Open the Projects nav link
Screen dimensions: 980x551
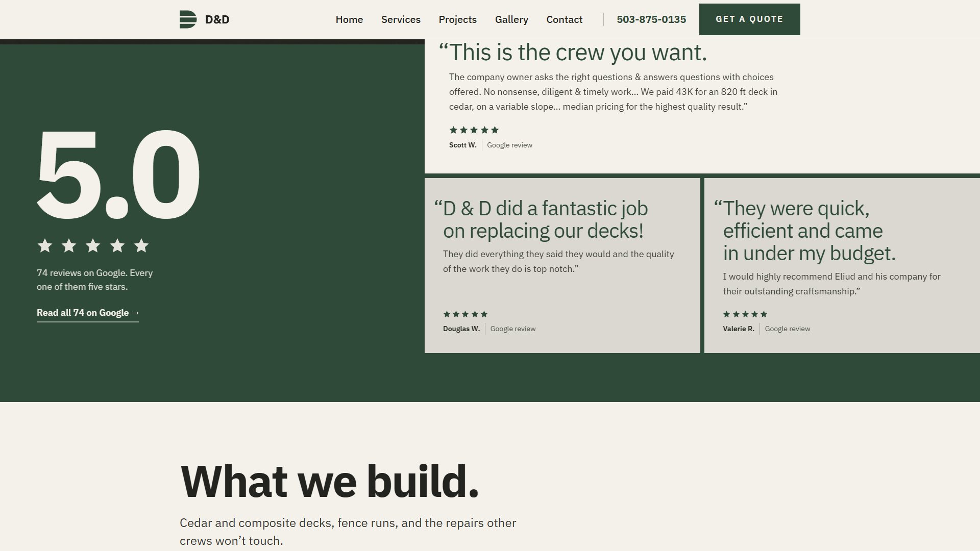pyautogui.click(x=457, y=19)
